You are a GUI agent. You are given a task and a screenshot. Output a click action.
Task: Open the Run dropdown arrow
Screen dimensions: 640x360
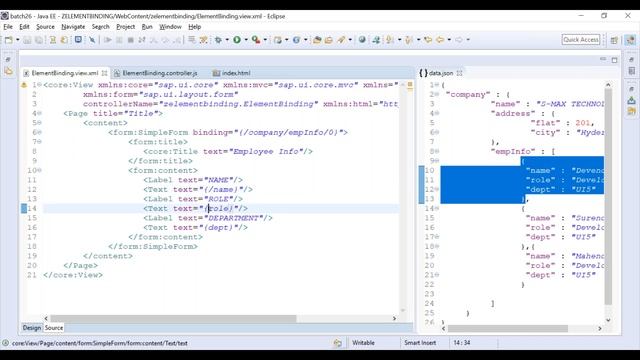coord(246,40)
